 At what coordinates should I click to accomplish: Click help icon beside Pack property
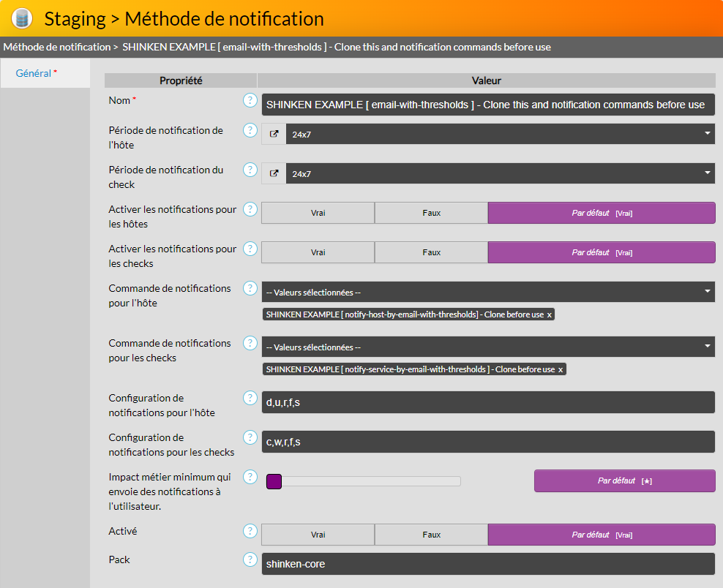[250, 559]
